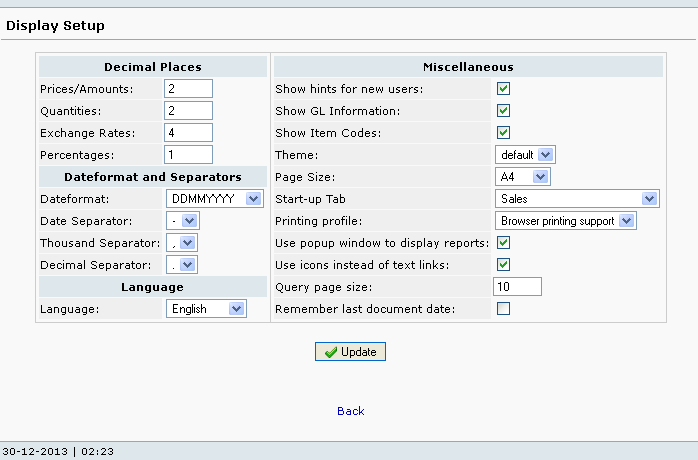This screenshot has width=698, height=460.
Task: Click the Exchange Rates input field
Action: (x=189, y=133)
